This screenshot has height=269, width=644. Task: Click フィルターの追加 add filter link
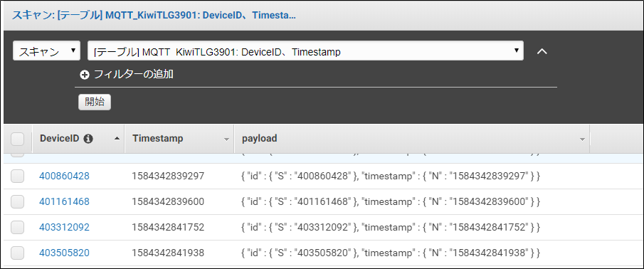pyautogui.click(x=134, y=75)
